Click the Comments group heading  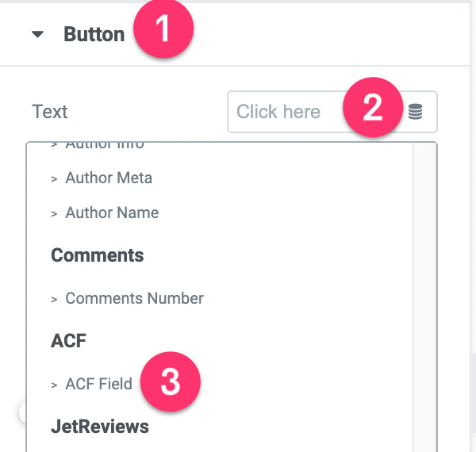coord(97,255)
